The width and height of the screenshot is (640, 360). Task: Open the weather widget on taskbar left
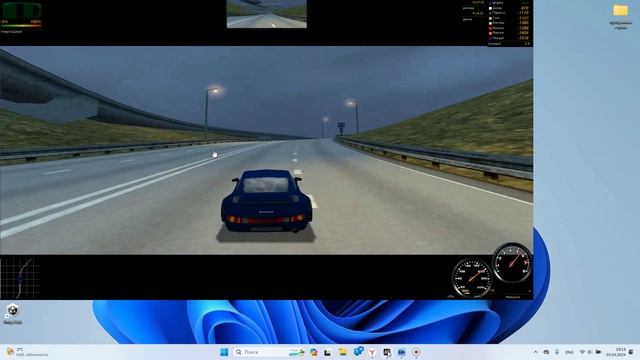point(27,352)
